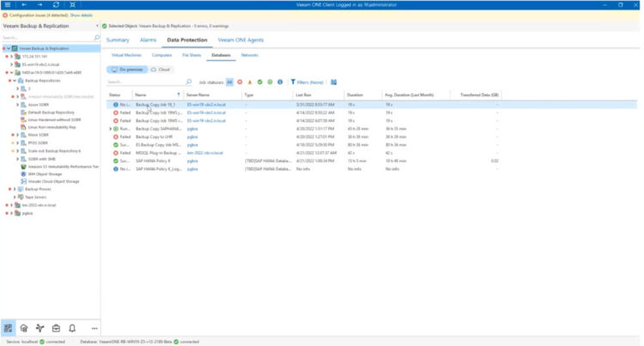Open the briefcase view in the bottom bar
The height and width of the screenshot is (346, 644).
(x=56, y=328)
